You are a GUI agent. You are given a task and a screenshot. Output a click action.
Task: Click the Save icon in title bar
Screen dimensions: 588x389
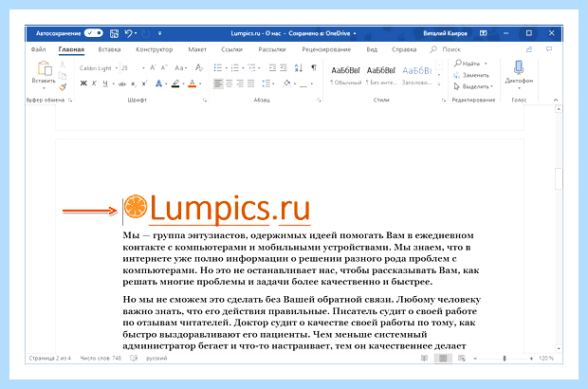114,33
